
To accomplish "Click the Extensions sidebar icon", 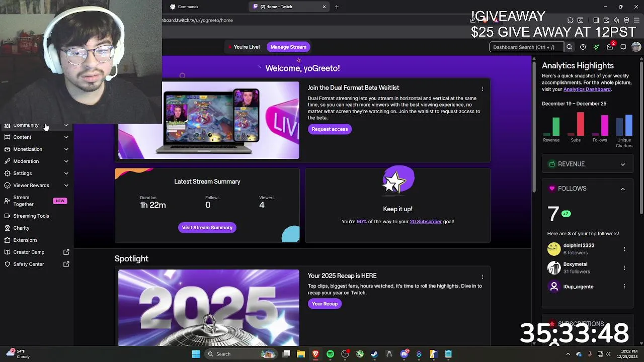I will (7, 240).
